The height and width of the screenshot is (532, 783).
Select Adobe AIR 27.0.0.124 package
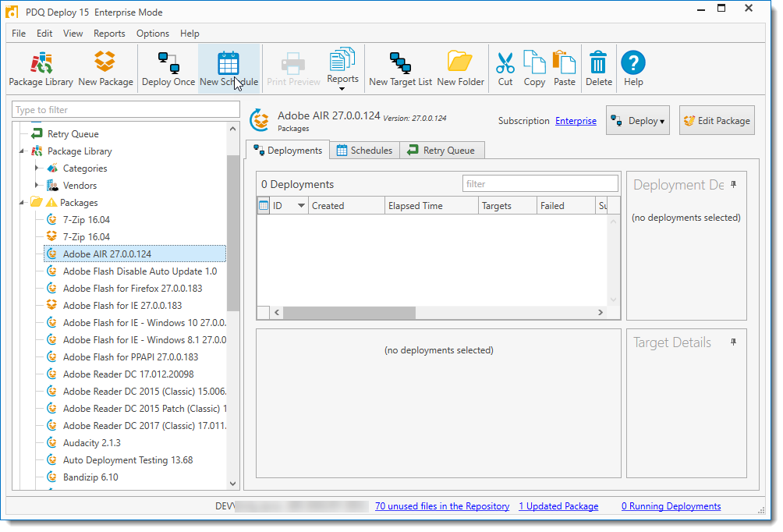(x=135, y=254)
